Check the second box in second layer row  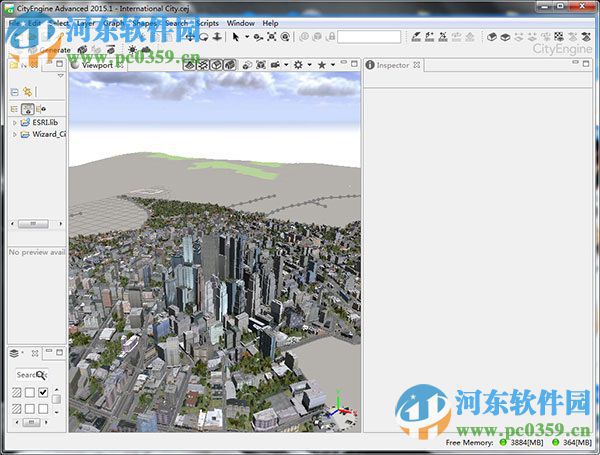point(43,409)
